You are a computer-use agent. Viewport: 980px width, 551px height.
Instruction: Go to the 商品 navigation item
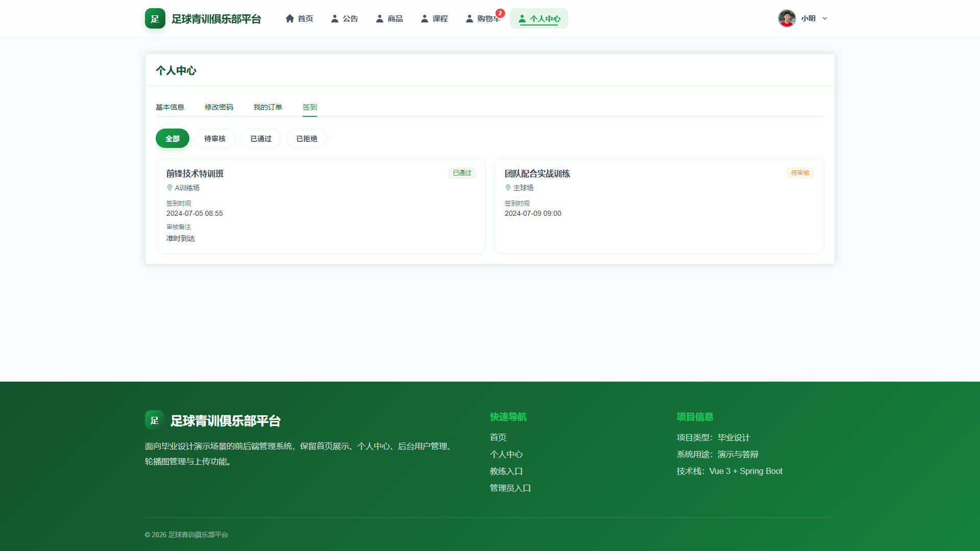click(389, 18)
